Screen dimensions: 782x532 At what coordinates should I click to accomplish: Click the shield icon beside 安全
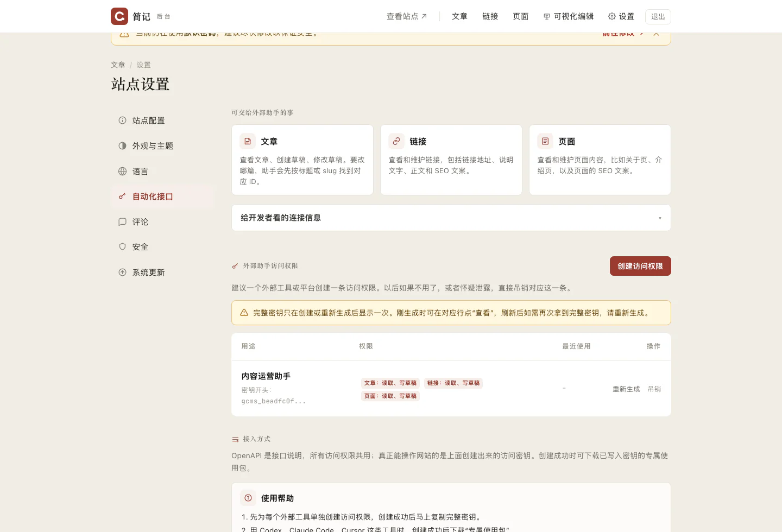point(122,247)
